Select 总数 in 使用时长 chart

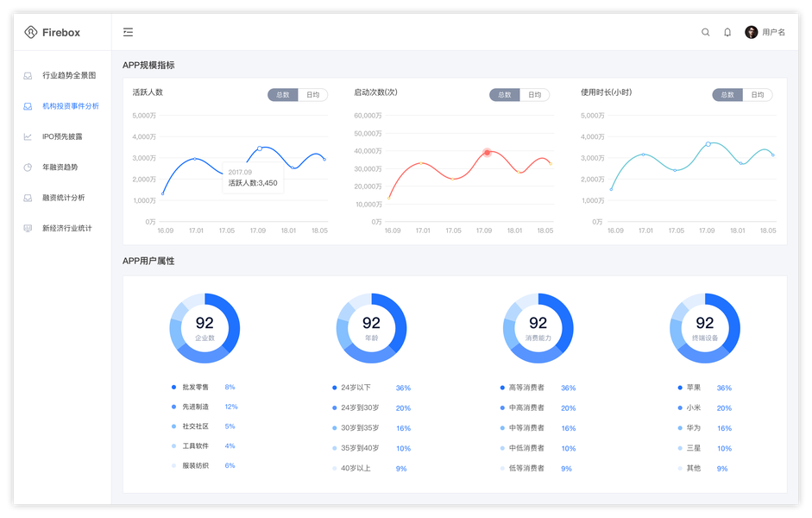pos(727,95)
